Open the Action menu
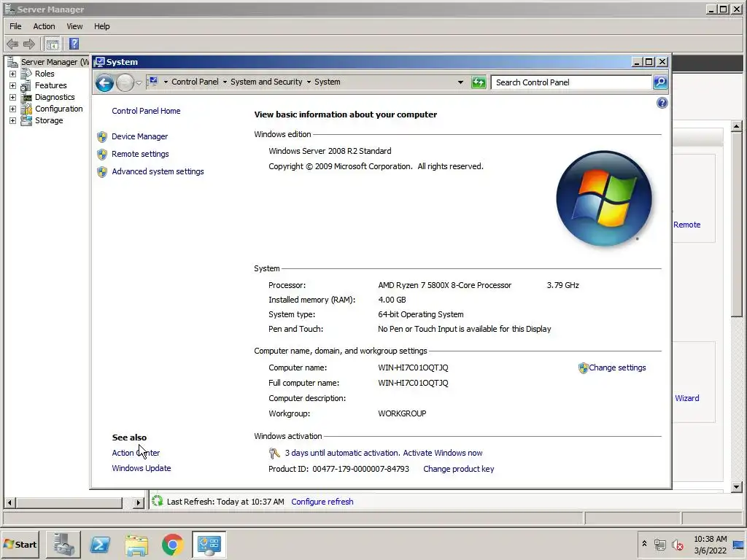Image resolution: width=747 pixels, height=560 pixels. (44, 26)
